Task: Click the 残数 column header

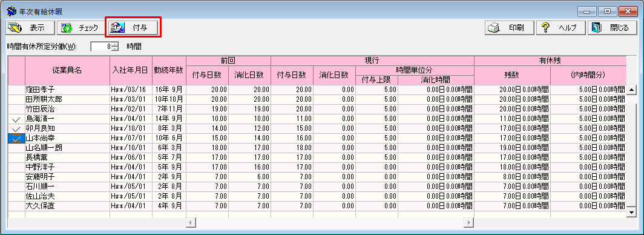Action: (x=512, y=75)
